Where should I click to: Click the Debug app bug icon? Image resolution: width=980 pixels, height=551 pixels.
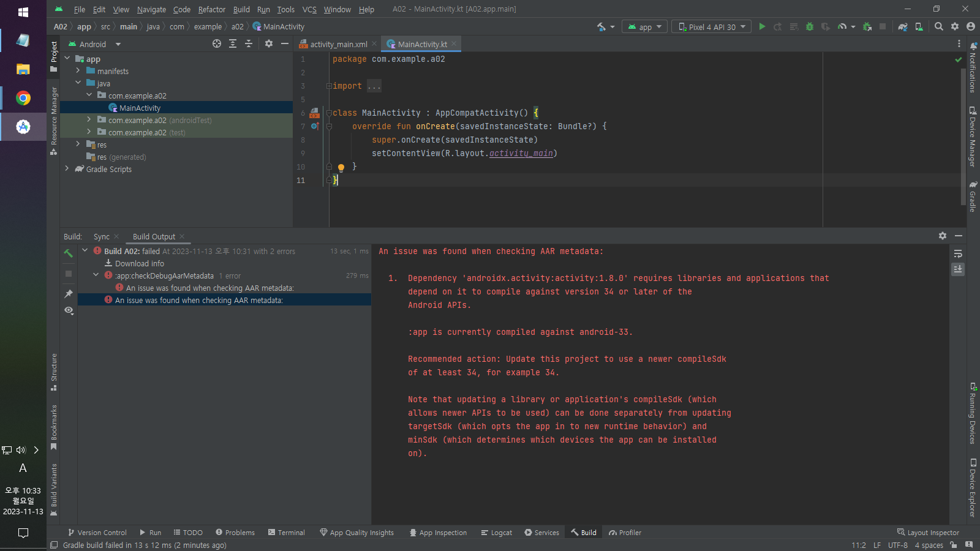[810, 27]
